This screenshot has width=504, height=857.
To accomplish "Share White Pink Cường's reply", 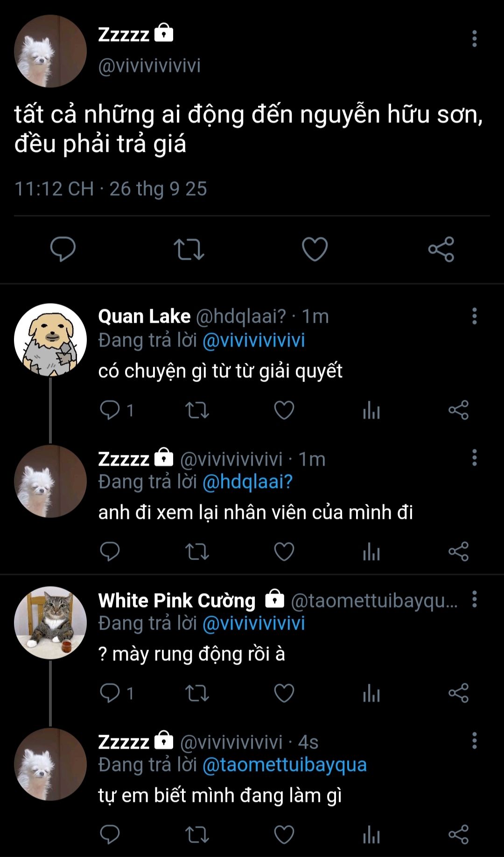I will [458, 693].
